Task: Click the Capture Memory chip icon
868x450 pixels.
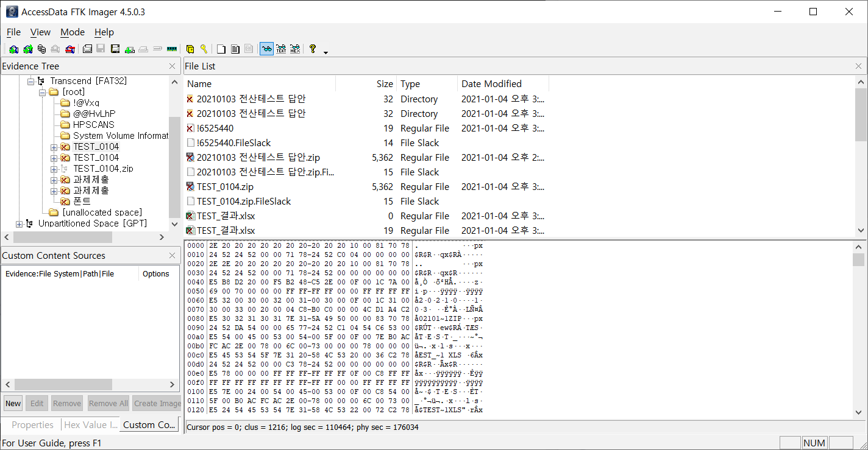Action: coord(171,49)
